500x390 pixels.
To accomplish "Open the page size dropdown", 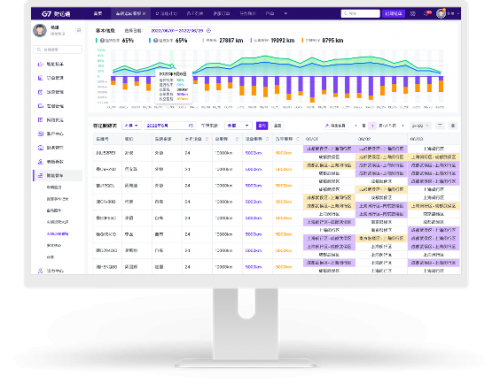I will pyautogui.click(x=420, y=126).
